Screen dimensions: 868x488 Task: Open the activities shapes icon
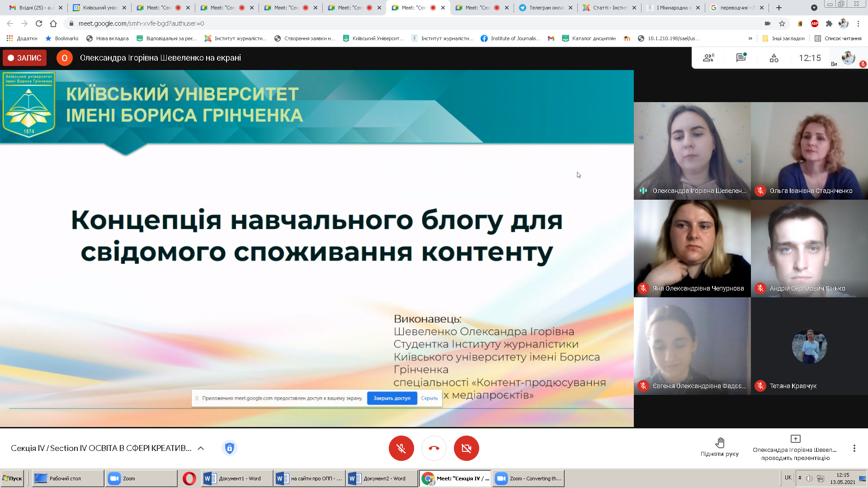click(x=774, y=58)
